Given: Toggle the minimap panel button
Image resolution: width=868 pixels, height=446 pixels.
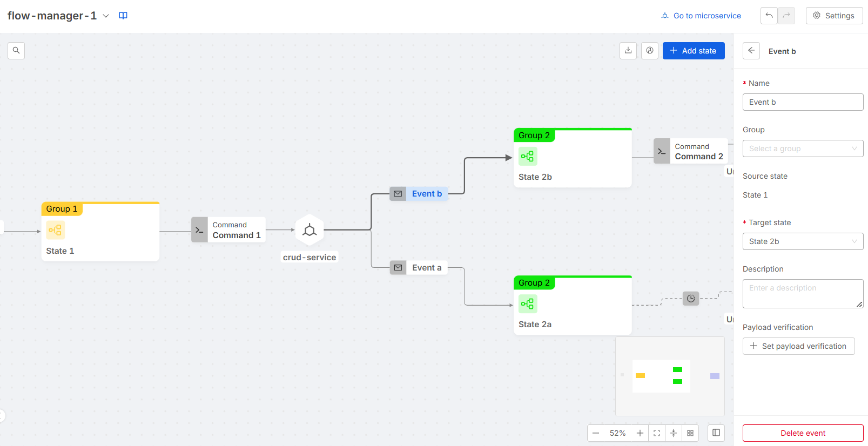Looking at the screenshot, I should pyautogui.click(x=716, y=433).
